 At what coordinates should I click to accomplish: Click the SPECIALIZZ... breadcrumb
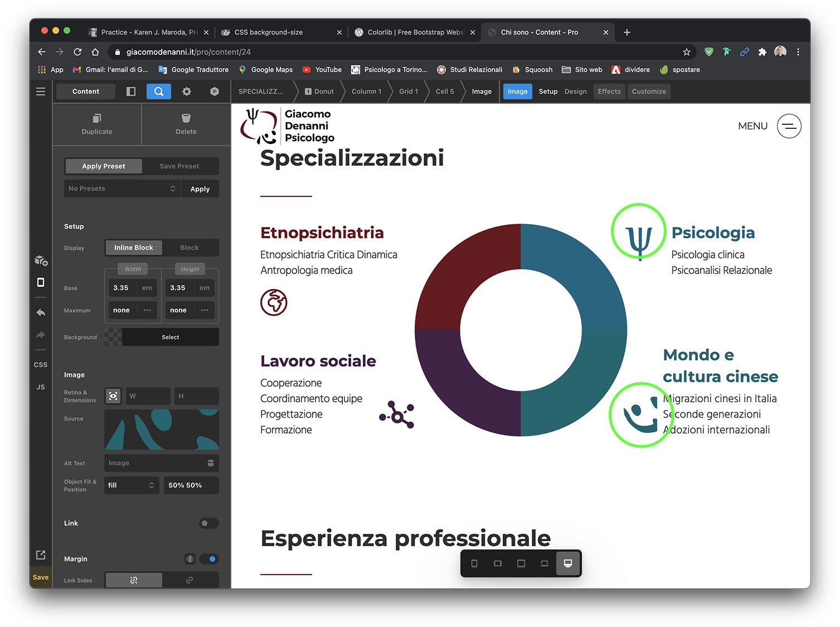pyautogui.click(x=261, y=91)
